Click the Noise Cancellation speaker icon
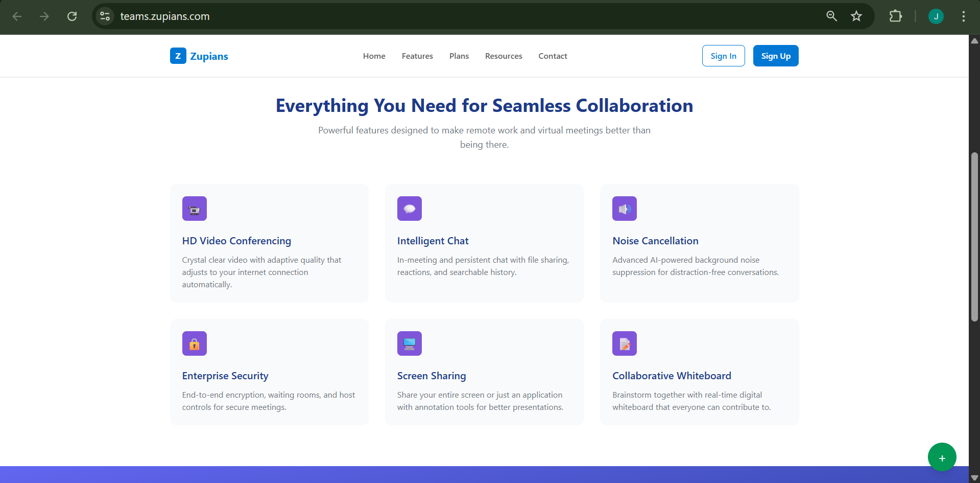The width and height of the screenshot is (980, 483). pos(624,209)
